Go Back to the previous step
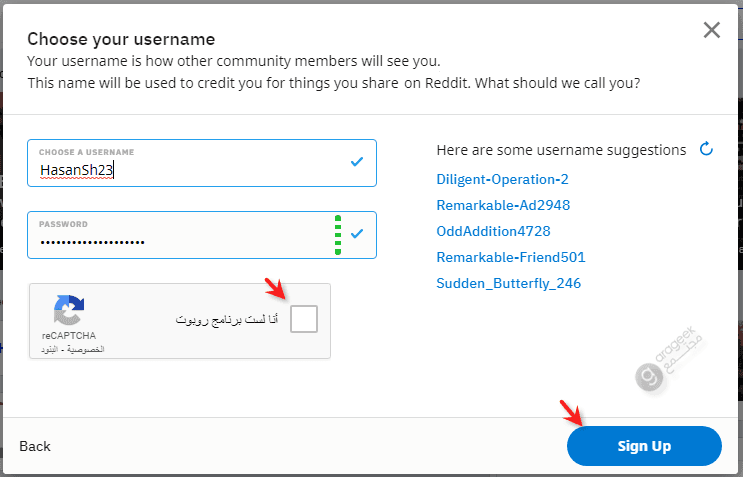The height and width of the screenshot is (477, 743). (x=35, y=446)
